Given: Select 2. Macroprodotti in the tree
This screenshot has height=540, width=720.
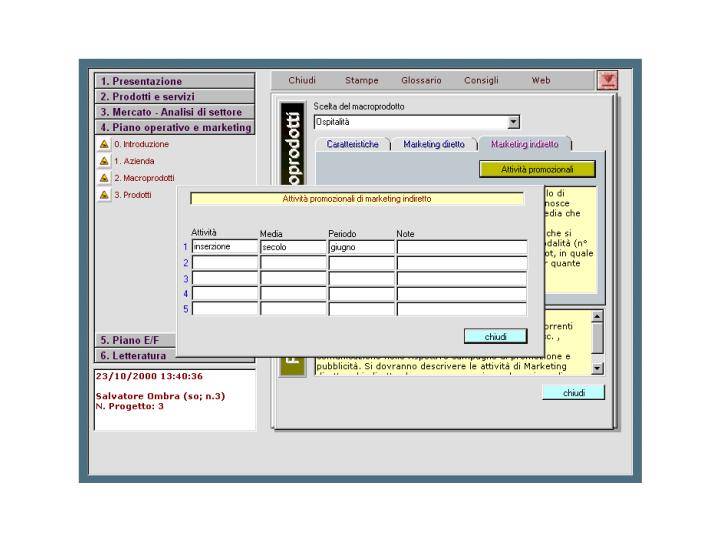Looking at the screenshot, I should [144, 178].
